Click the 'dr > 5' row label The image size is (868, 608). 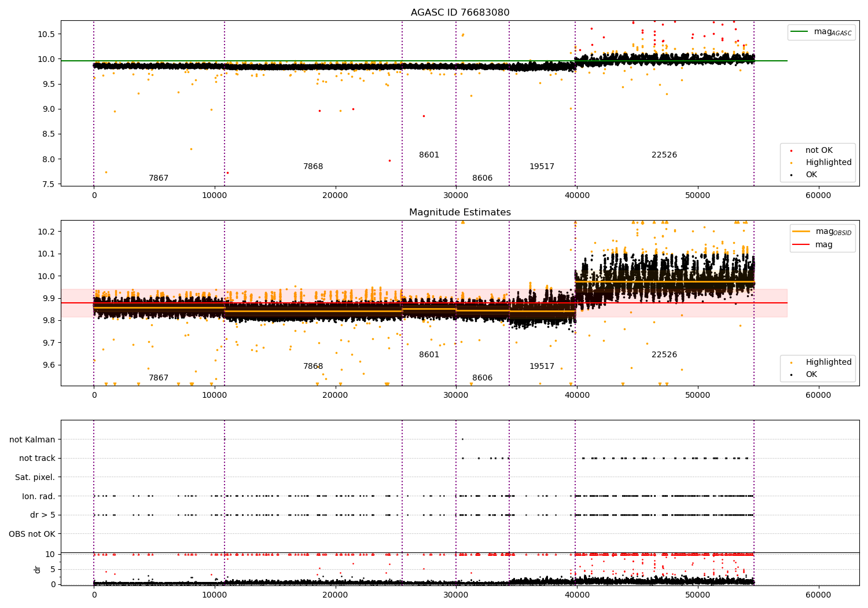[x=43, y=515]
